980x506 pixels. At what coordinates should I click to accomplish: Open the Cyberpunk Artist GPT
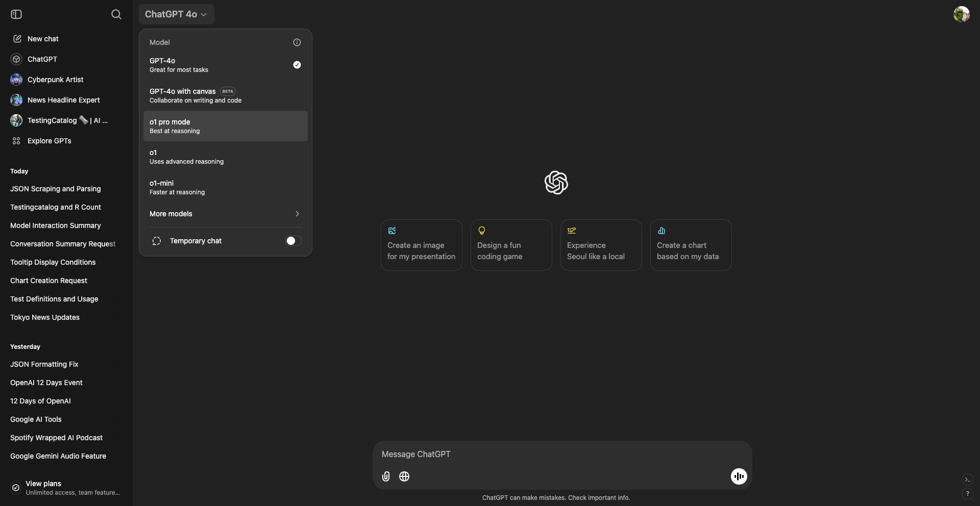point(66,80)
